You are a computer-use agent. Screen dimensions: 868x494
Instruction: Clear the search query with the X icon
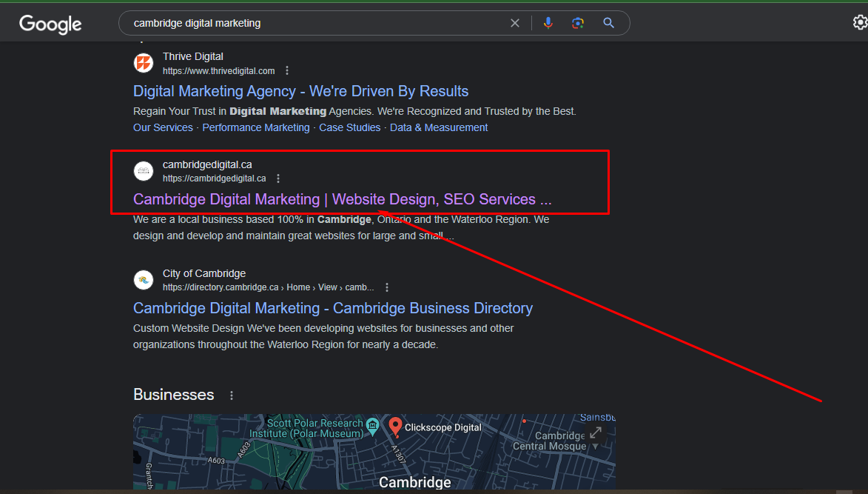tap(515, 23)
